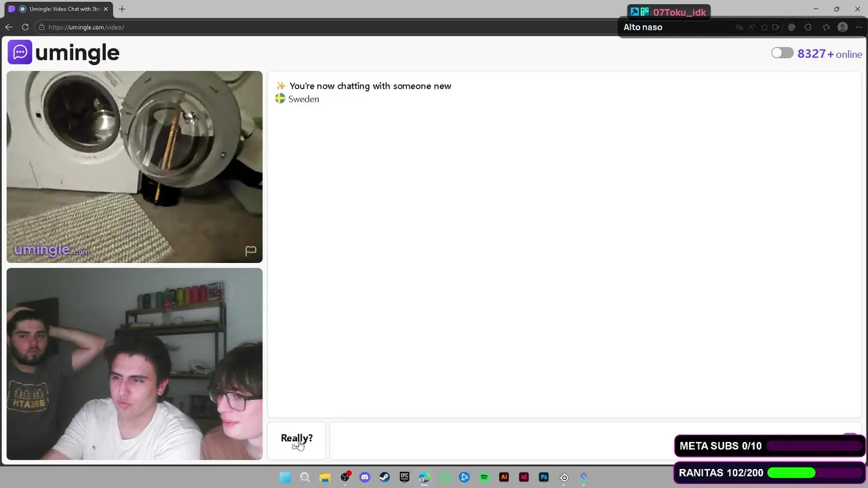Add page to favorites with star icon
The image size is (868, 488).
tap(764, 27)
